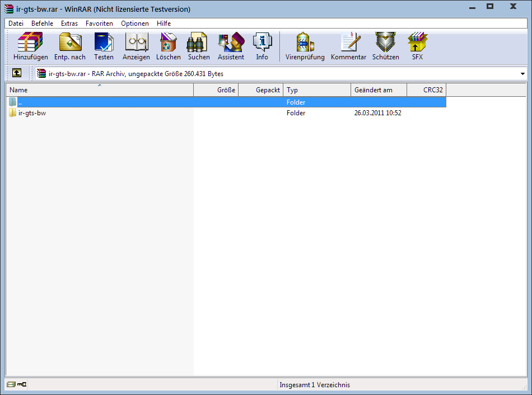Open the Favoriten menu
532x395 pixels.
pyautogui.click(x=99, y=23)
